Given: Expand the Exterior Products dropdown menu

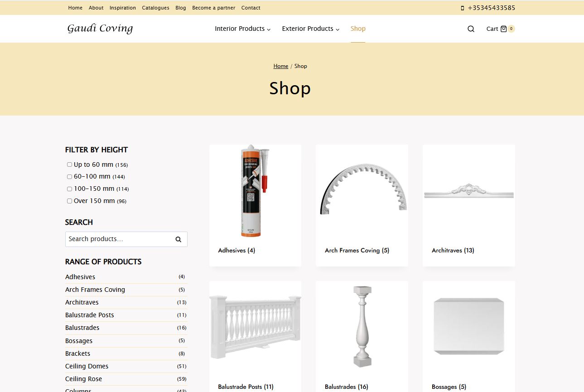Looking at the screenshot, I should tap(310, 29).
